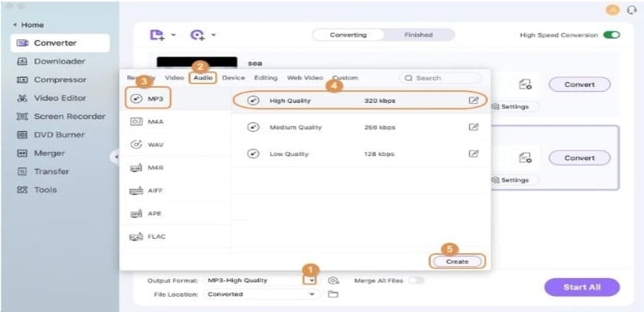This screenshot has height=312, width=644.
Task: Click the support headset icon
Action: point(631,10)
